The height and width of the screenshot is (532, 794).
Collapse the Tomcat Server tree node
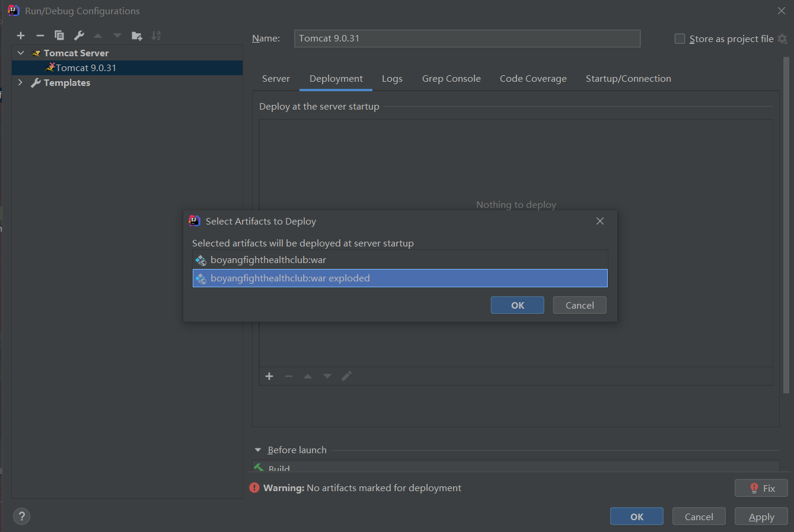tap(21, 53)
